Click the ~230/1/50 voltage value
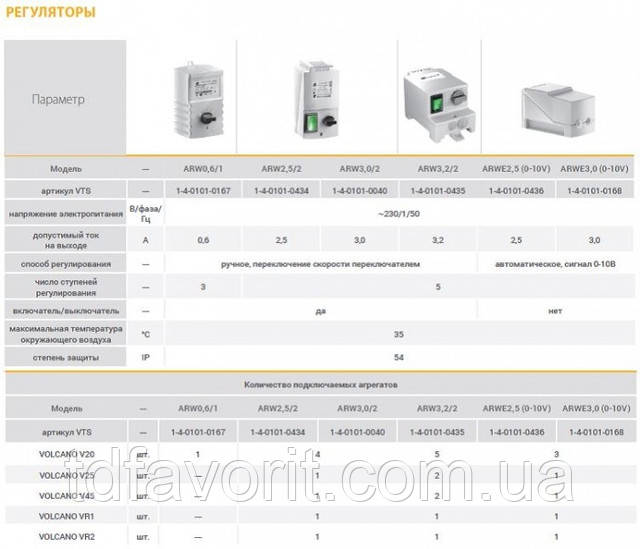Screen dimensions: 640x549 coord(399,214)
